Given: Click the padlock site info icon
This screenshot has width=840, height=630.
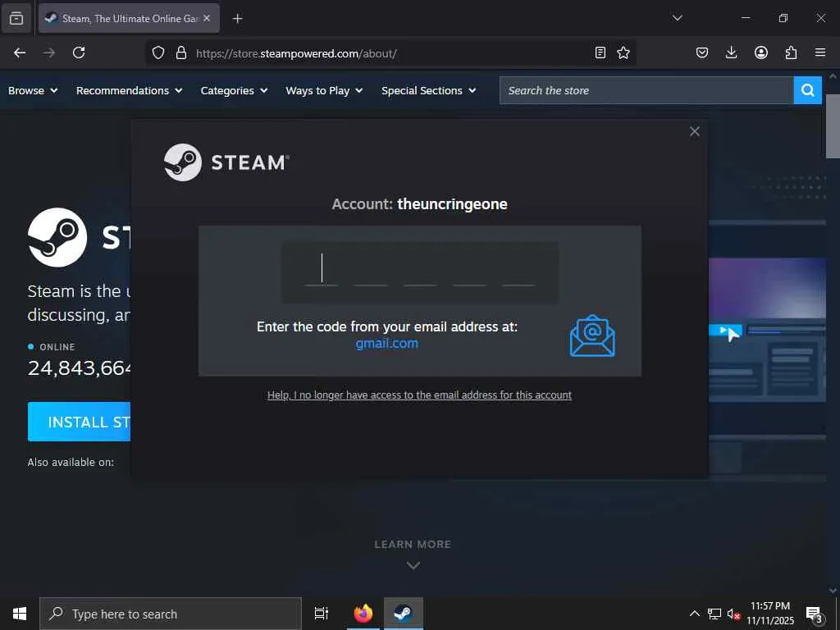Looking at the screenshot, I should point(181,52).
